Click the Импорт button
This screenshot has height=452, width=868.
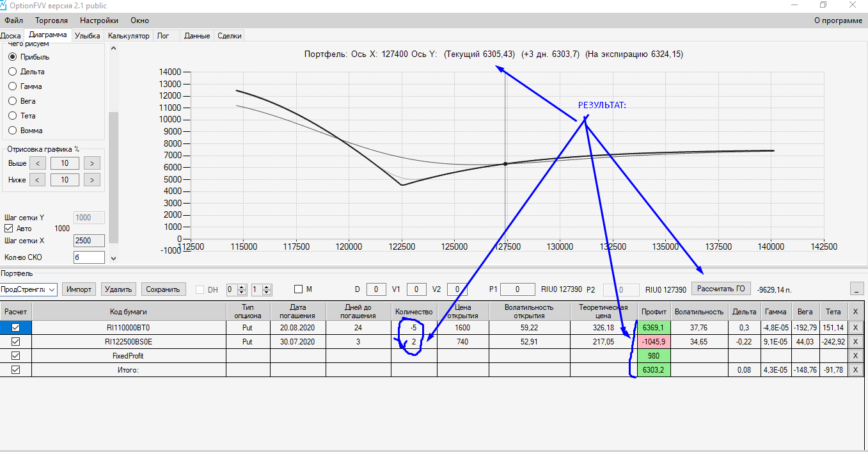coord(79,289)
